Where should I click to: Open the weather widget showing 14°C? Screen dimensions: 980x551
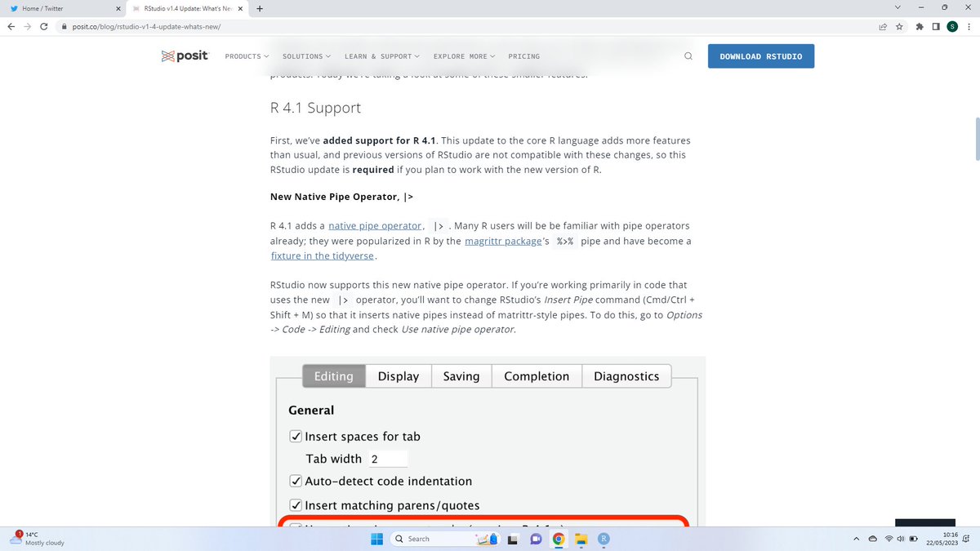38,539
